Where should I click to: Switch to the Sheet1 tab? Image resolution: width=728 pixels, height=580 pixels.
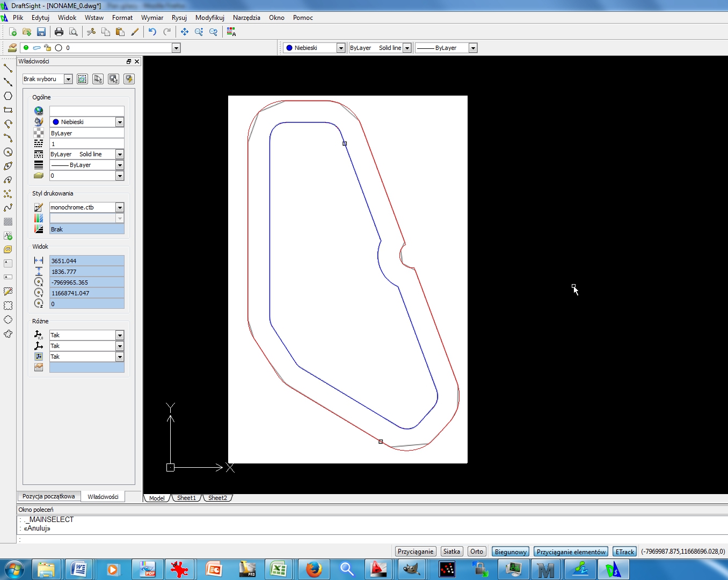pyautogui.click(x=186, y=498)
